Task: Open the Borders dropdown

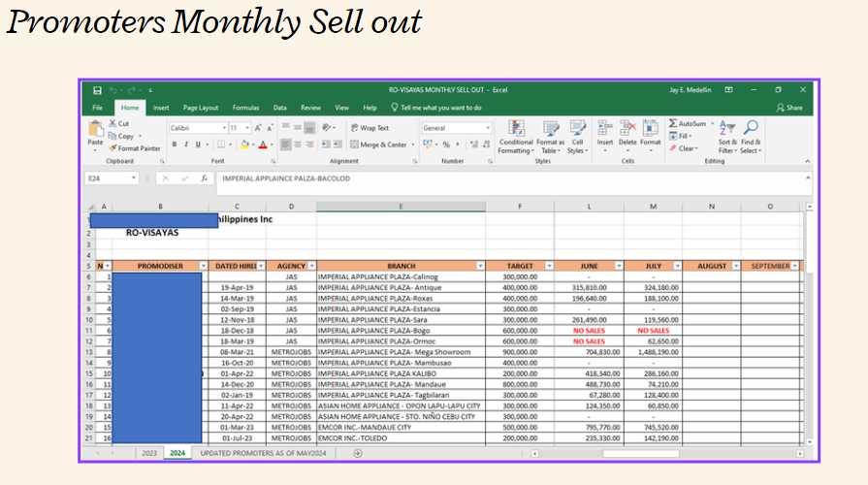Action: click(x=229, y=145)
